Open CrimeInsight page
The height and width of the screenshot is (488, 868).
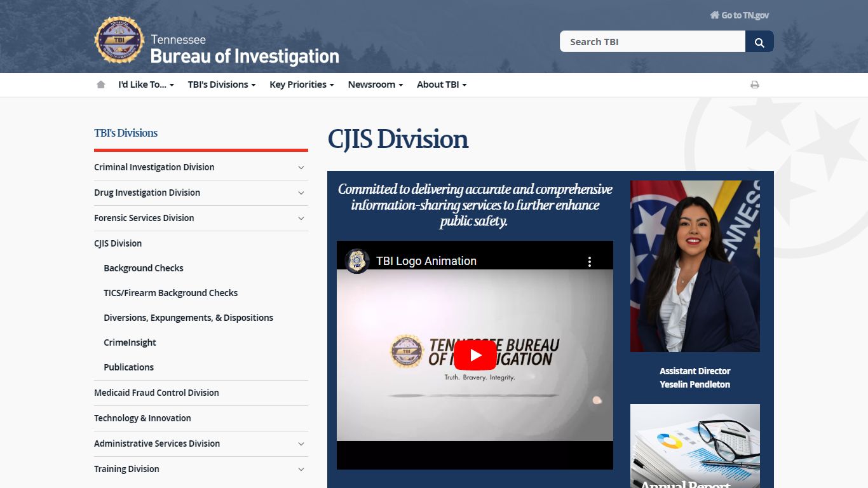click(x=130, y=342)
